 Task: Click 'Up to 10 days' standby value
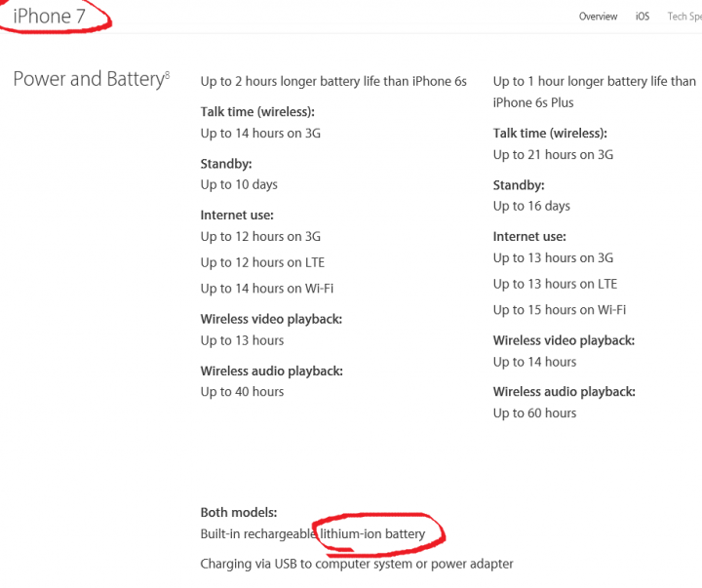click(x=239, y=185)
